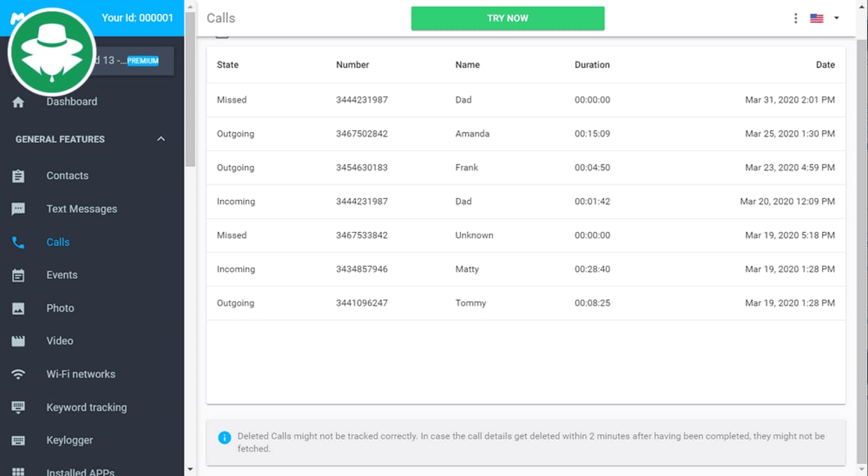Viewport: 868px width, 476px height.
Task: Open the language flag dropdown
Action: pos(825,18)
